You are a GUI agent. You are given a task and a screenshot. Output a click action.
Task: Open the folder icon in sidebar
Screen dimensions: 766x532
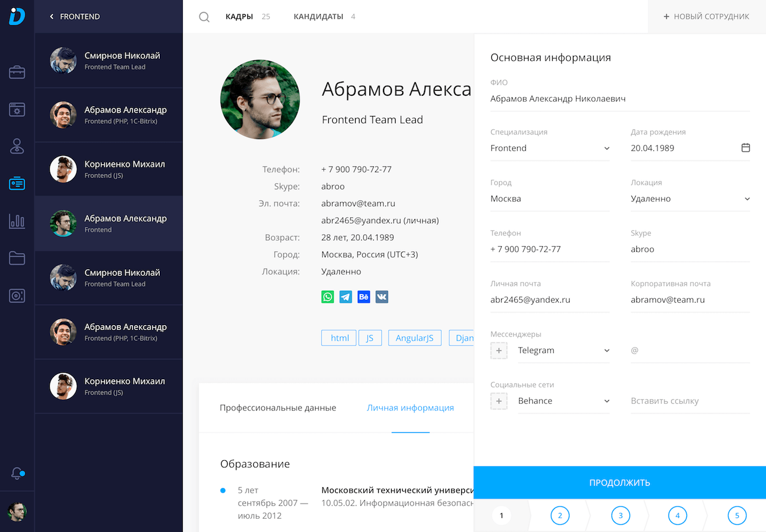(x=17, y=258)
